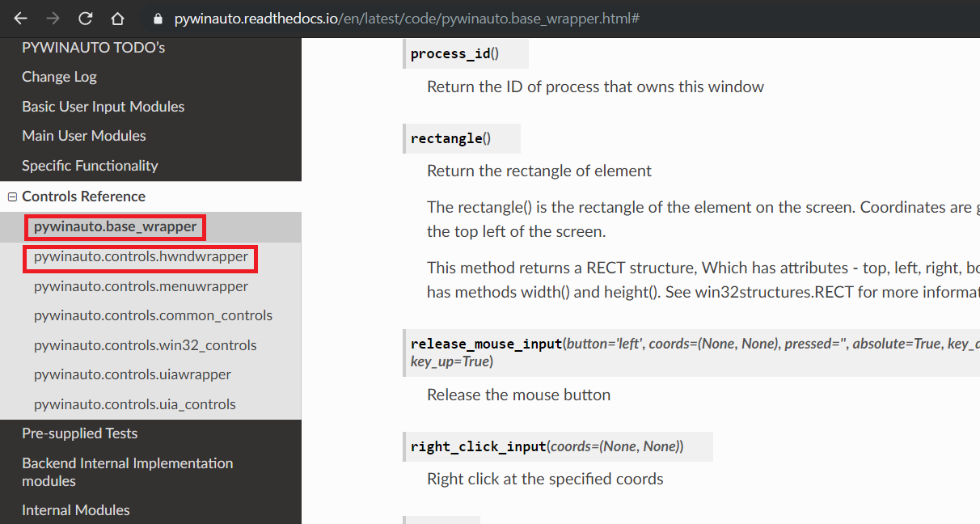Open the Internal Modules page
The height and width of the screenshot is (524, 980).
click(x=76, y=509)
